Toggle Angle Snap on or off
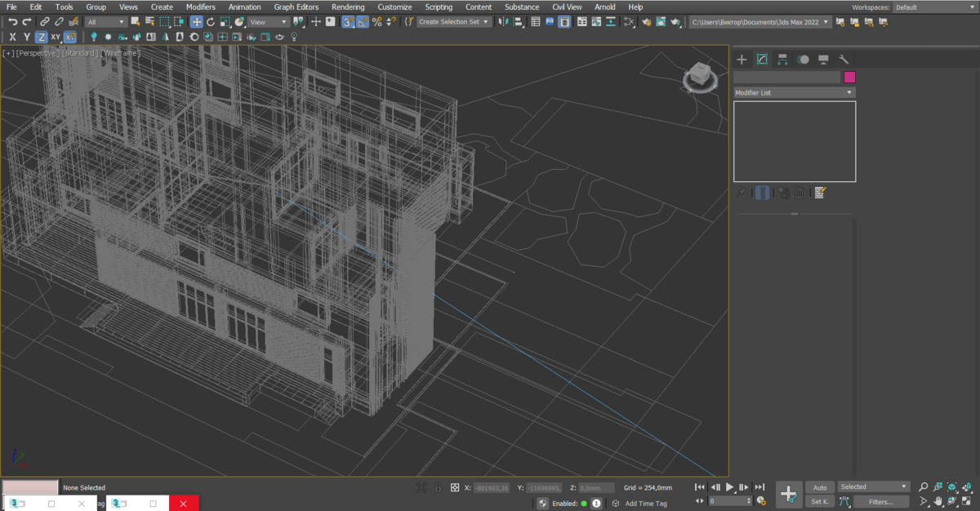The image size is (980, 511). (x=363, y=22)
